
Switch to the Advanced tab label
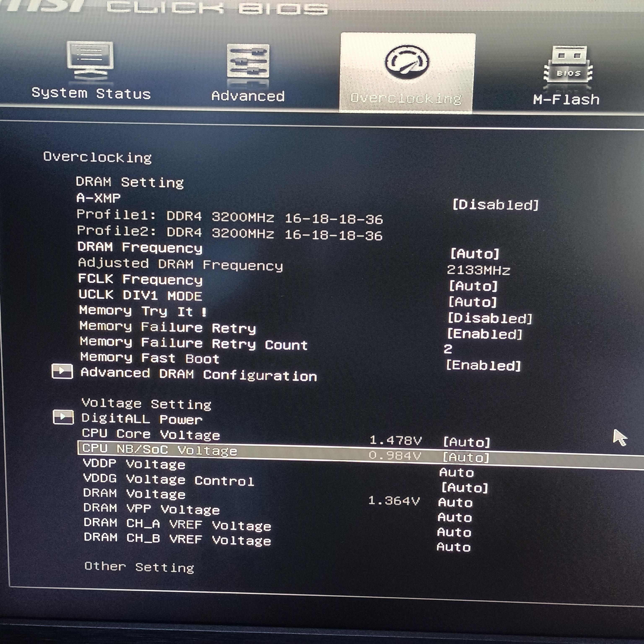pos(248,96)
